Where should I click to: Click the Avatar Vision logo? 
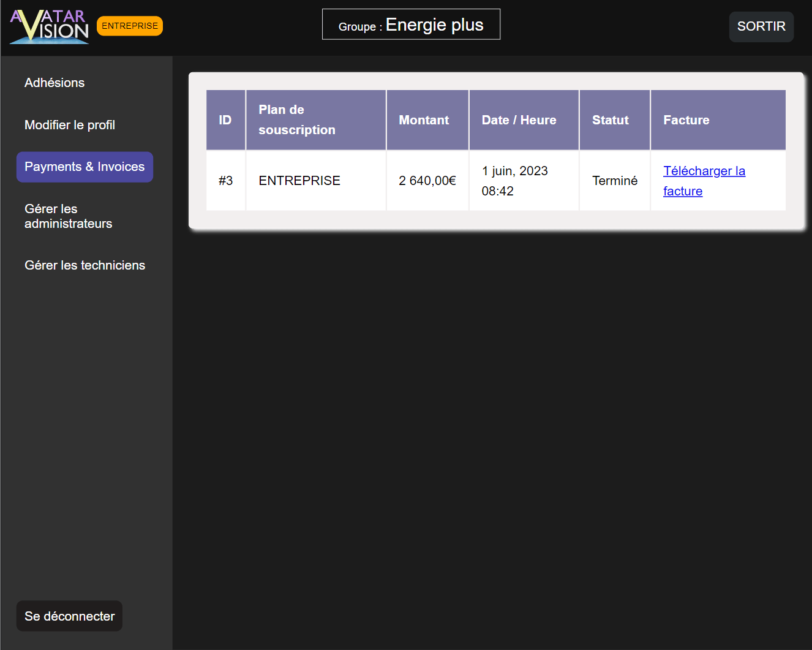tap(50, 26)
